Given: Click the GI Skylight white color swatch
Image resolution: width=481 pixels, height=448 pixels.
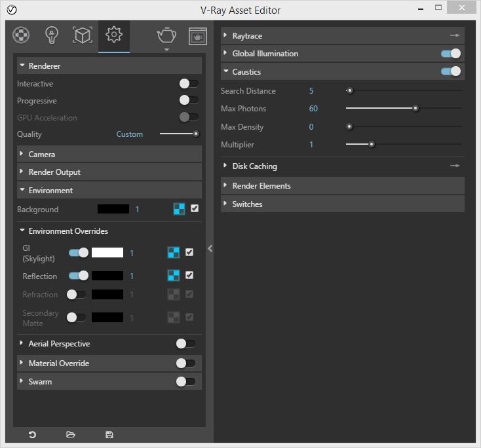Looking at the screenshot, I should [x=107, y=253].
